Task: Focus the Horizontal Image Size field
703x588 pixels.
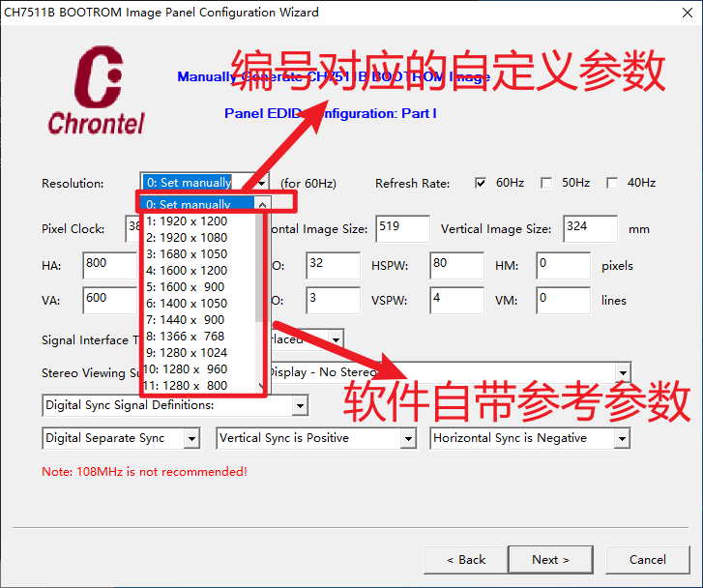Action: 402,229
